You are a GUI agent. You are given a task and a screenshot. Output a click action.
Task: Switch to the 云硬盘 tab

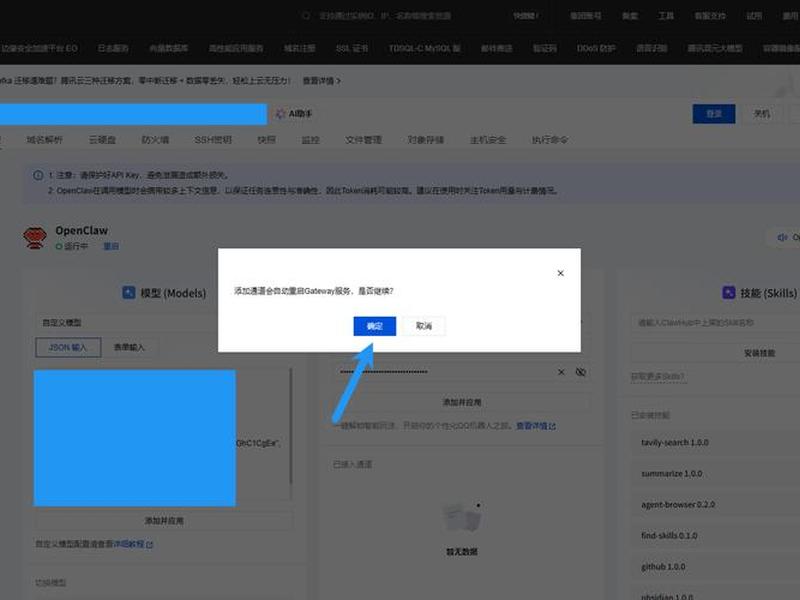click(103, 140)
